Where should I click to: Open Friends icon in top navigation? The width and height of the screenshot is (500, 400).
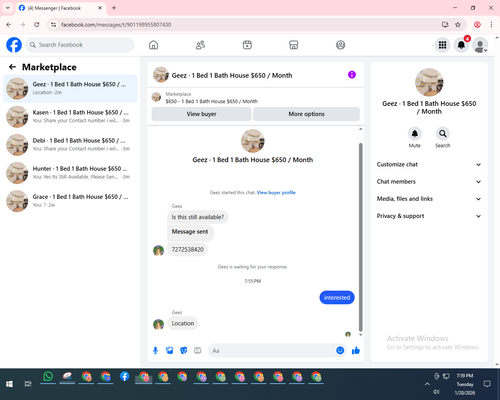point(200,45)
